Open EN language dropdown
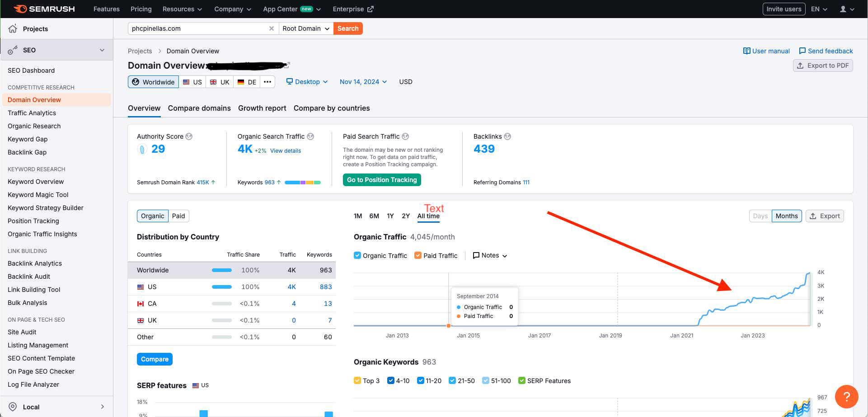The height and width of the screenshot is (417, 868). [819, 9]
